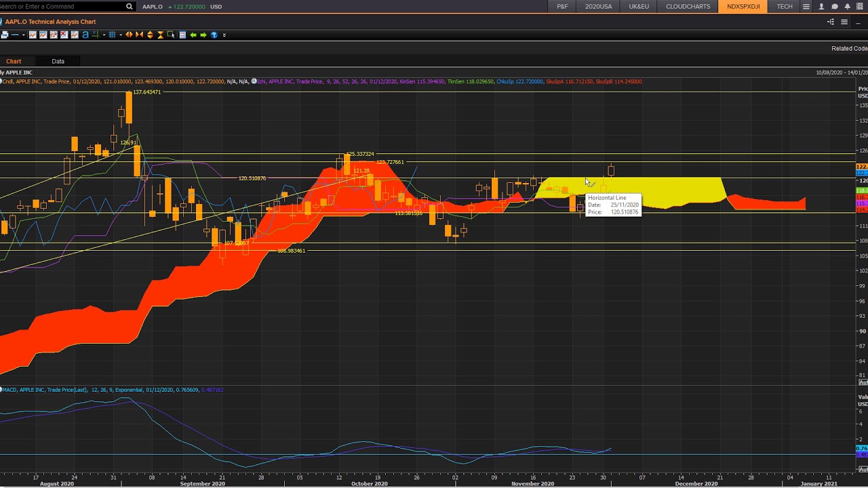Screen dimensions: 868x488
Task: Click the MACD indicator legend text
Action: [112, 390]
